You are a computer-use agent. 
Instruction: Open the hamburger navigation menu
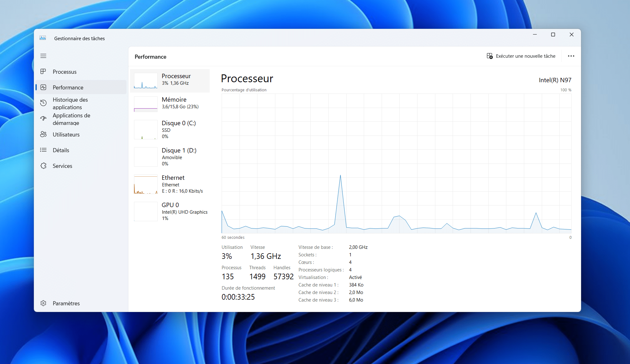click(43, 56)
